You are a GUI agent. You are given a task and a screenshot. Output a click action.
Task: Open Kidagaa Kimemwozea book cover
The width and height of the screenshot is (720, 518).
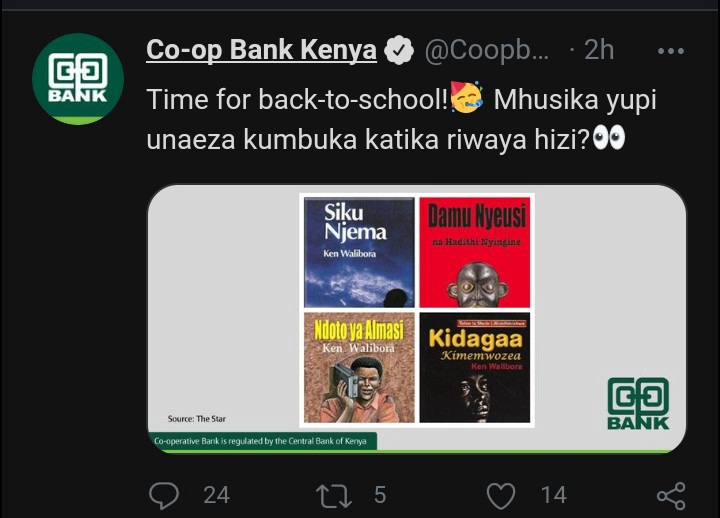click(x=475, y=367)
